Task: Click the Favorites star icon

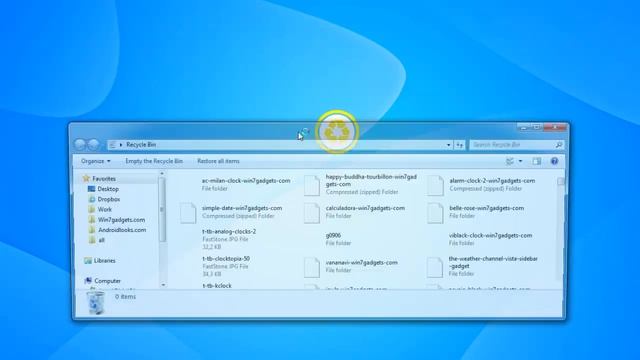Action: coord(86,178)
